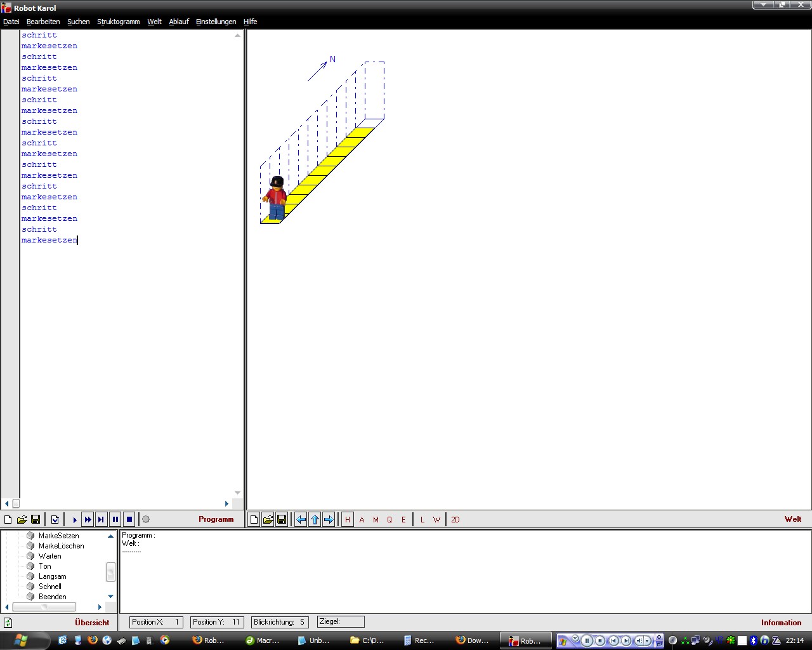
Task: Open a program file in the editor toolbar
Action: [22, 519]
